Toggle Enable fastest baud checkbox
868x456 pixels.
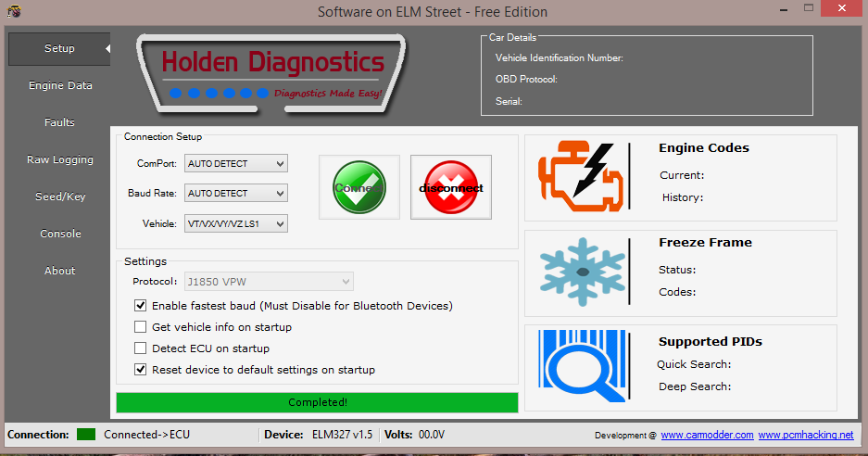pyautogui.click(x=141, y=305)
